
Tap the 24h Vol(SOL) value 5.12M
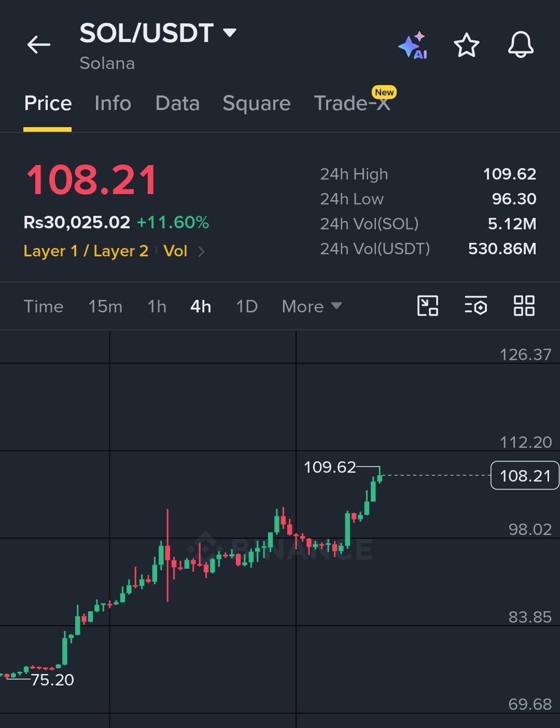click(512, 224)
